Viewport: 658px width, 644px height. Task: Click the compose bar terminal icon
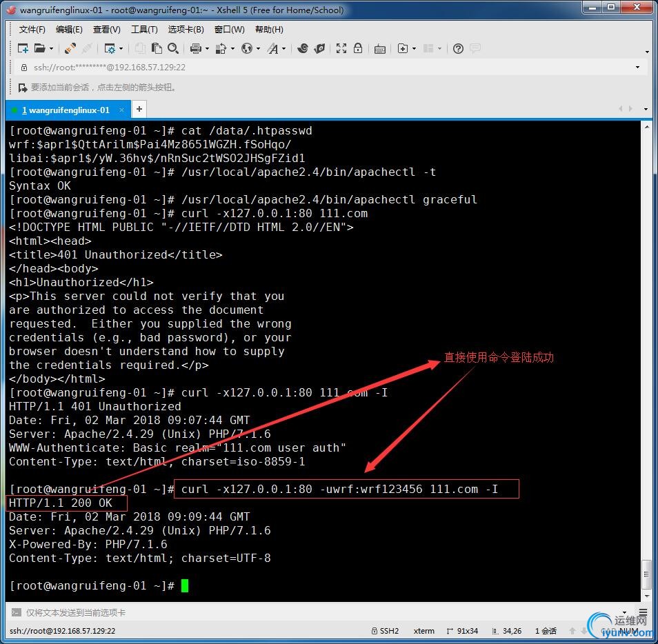click(x=16, y=612)
